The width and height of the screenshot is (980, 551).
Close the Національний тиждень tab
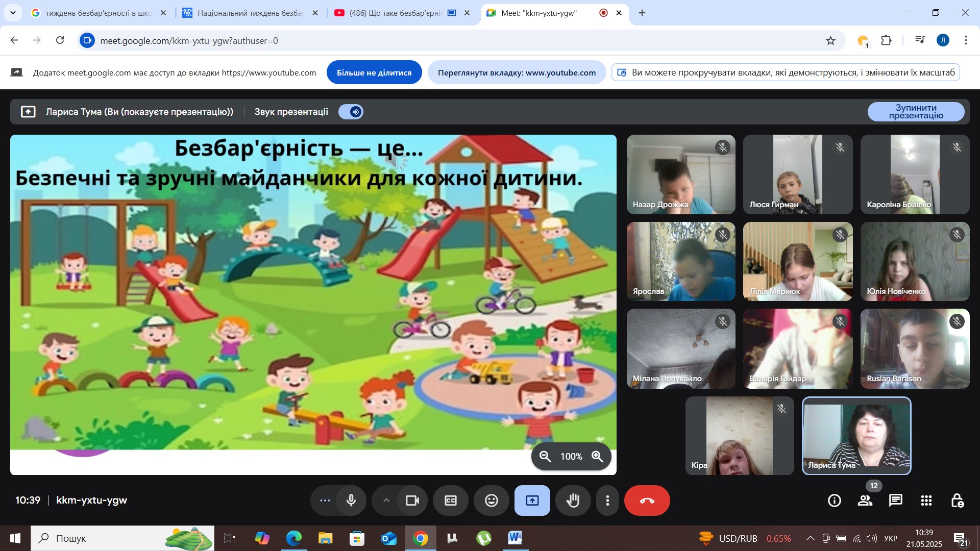click(315, 13)
